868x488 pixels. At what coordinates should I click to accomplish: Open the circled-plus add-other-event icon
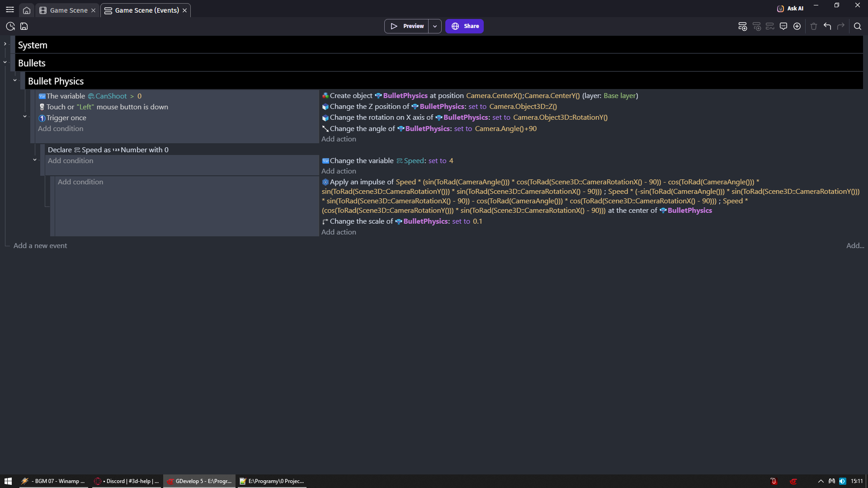tap(797, 26)
